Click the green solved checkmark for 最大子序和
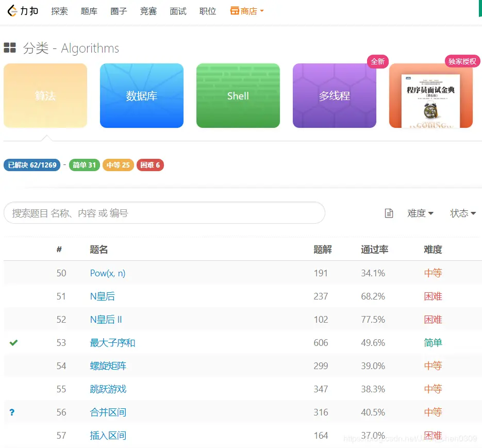Image resolution: width=482 pixels, height=448 pixels. 13,342
